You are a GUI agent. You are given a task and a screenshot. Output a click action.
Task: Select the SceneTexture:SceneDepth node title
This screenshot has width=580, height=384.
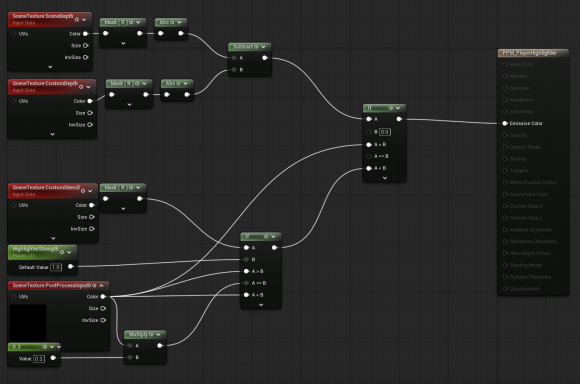click(43, 16)
